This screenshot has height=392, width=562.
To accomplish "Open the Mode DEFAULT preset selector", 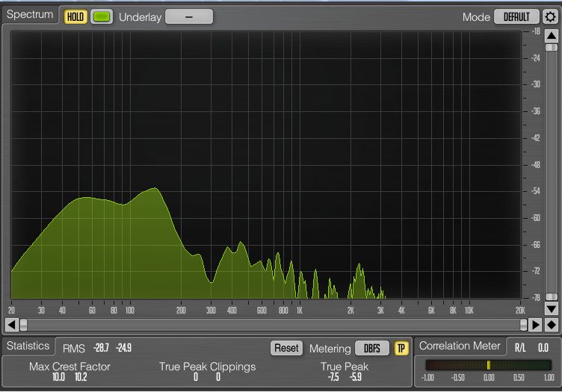I will tap(516, 16).
